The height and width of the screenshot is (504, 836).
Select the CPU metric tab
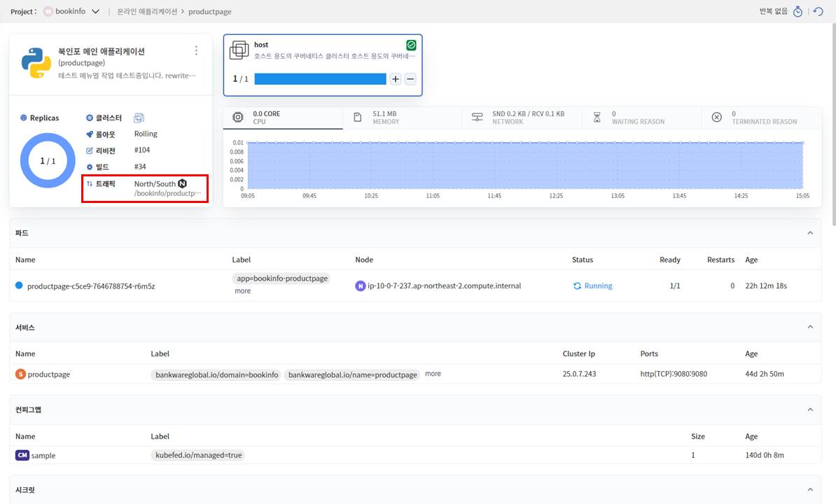pos(283,118)
